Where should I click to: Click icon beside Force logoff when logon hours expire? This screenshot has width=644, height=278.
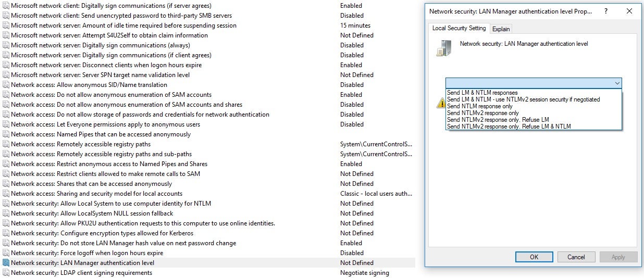point(6,253)
